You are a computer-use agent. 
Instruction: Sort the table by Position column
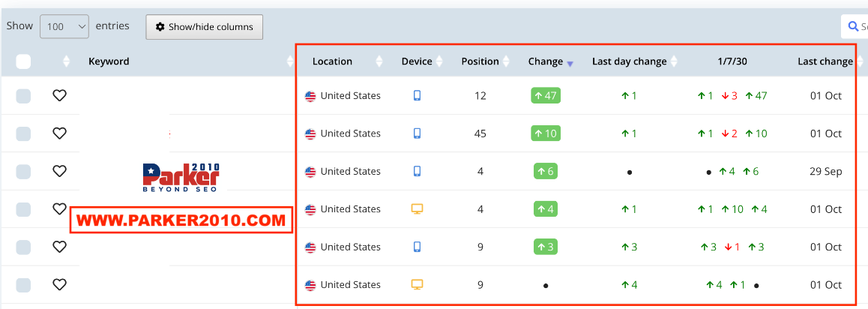[x=480, y=61]
